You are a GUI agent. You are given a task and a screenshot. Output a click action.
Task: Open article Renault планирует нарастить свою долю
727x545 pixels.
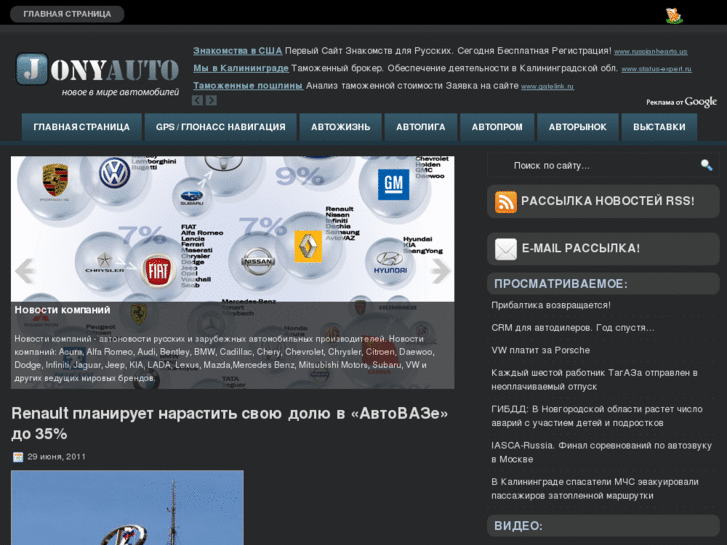click(230, 423)
